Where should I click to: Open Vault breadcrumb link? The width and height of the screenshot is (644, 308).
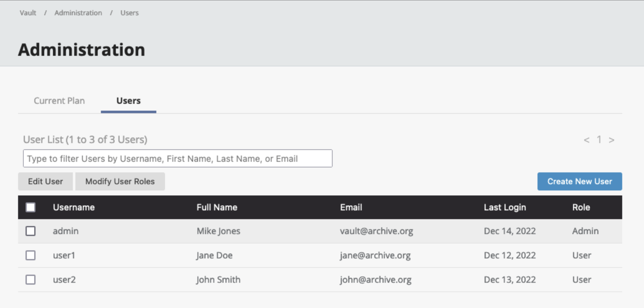tap(28, 13)
